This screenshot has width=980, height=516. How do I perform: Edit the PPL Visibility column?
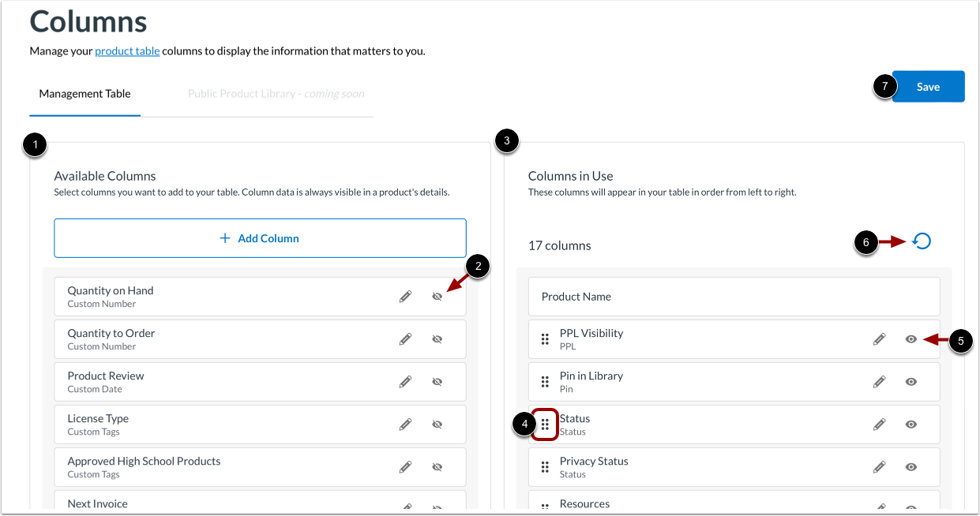[879, 338]
